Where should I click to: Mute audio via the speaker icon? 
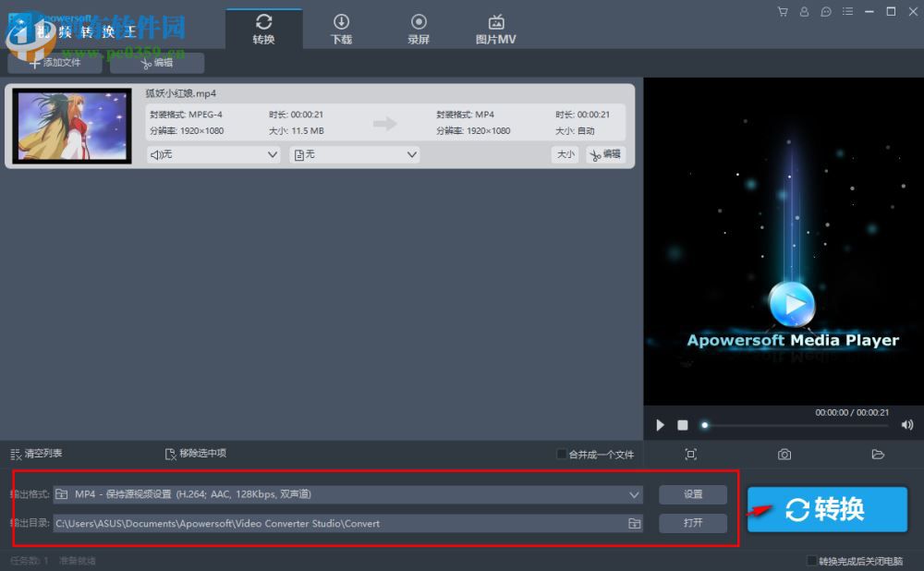[x=906, y=425]
